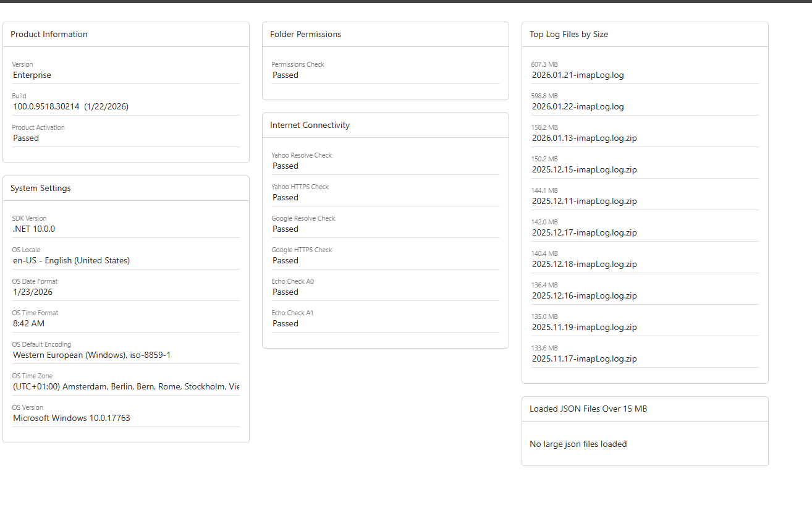The width and height of the screenshot is (812, 505).
Task: Click the Western European encoding value
Action: click(91, 355)
